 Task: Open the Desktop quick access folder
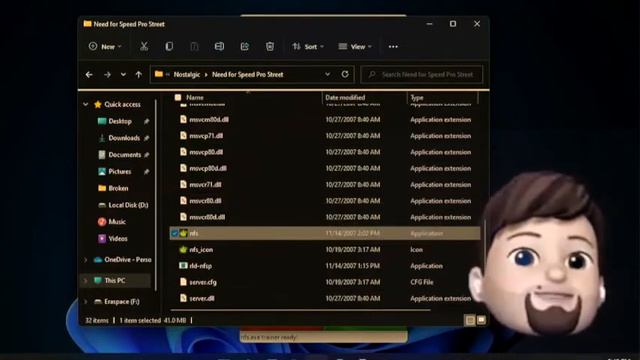[x=120, y=121]
